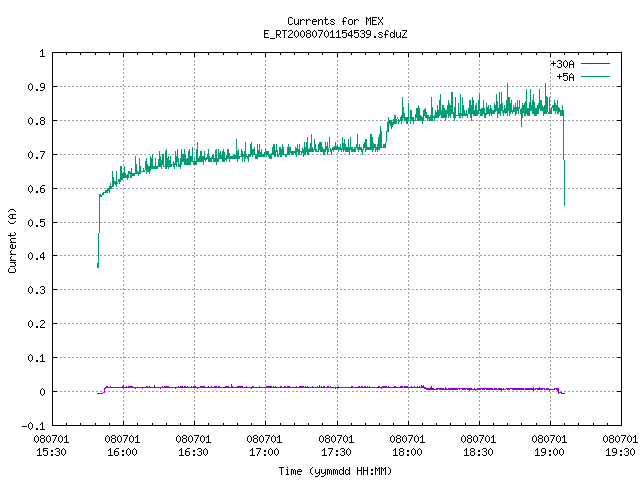Screen dimensions: 640x480
Task: Click the green +5A step rise before 18:00
Action: 387,133
